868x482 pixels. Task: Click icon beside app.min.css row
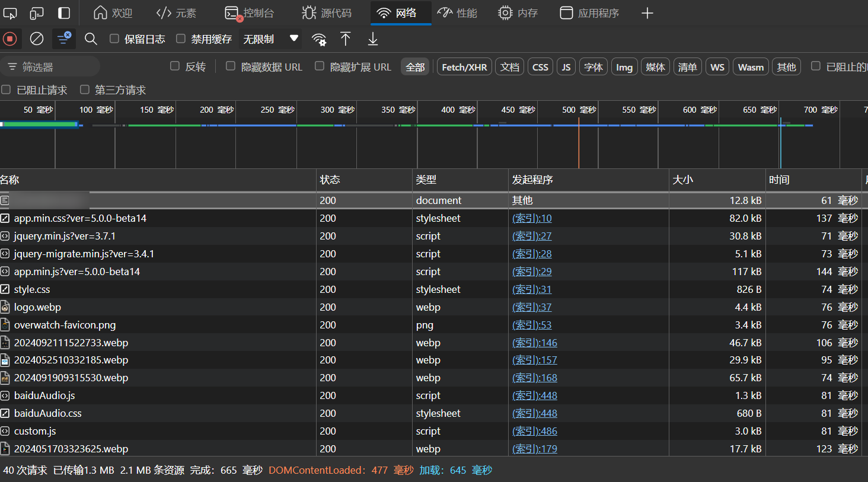[x=5, y=218]
